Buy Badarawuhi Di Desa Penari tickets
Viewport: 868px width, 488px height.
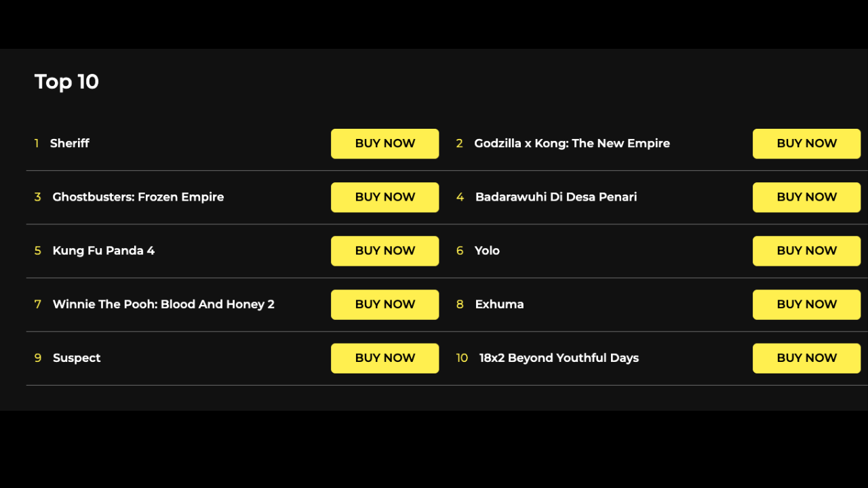(x=806, y=197)
